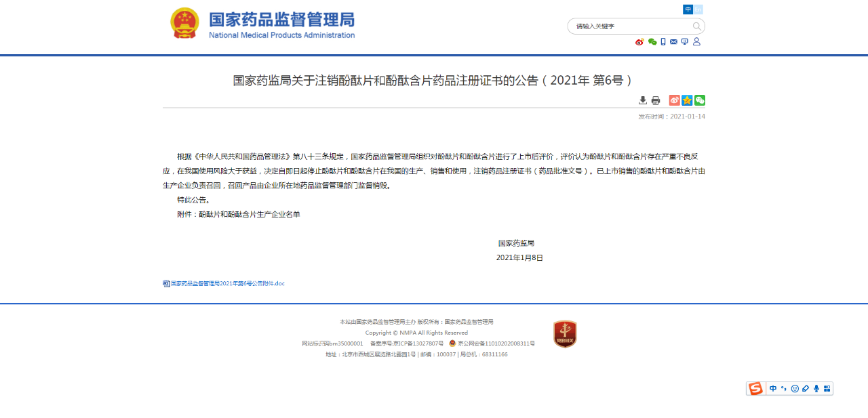Switch site language to En

click(x=698, y=9)
